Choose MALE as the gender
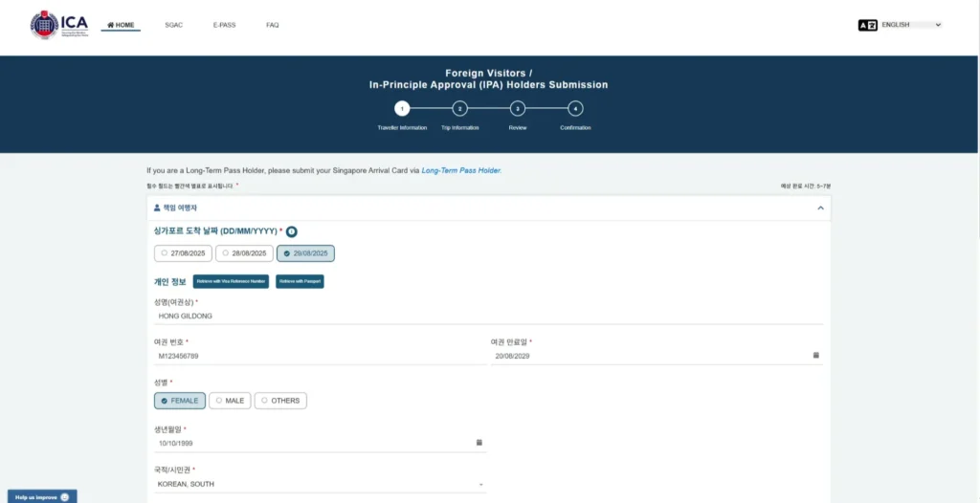 230,401
